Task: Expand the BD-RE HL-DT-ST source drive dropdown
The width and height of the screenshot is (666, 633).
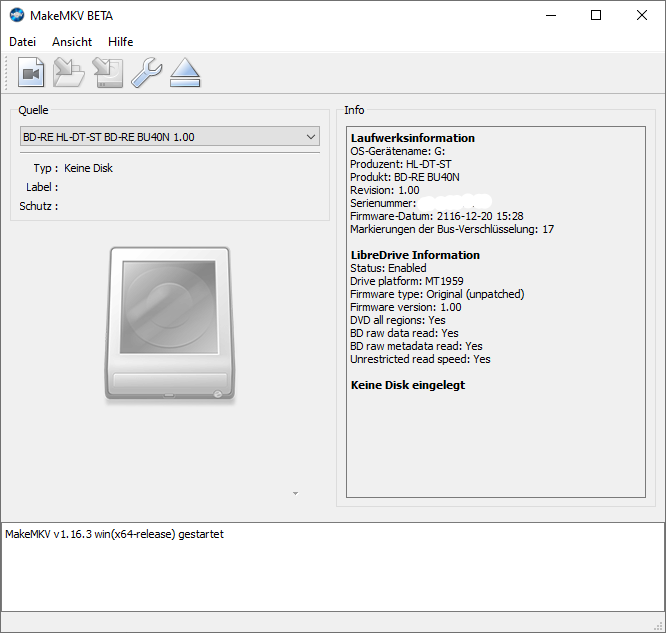Action: (x=170, y=137)
